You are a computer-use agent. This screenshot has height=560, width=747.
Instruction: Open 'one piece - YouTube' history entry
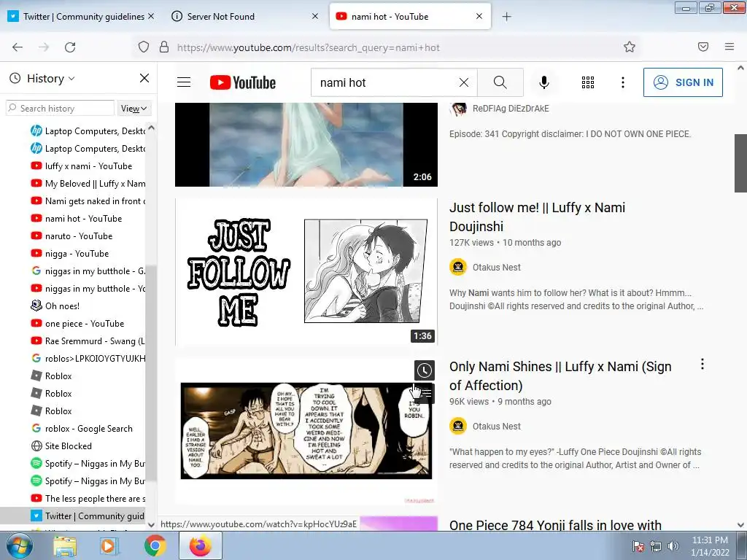[x=85, y=324]
